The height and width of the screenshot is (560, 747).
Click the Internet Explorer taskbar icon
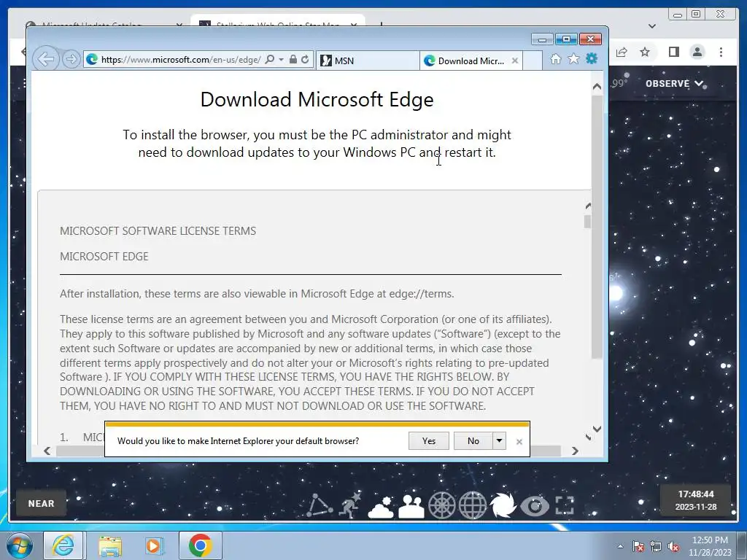63,545
